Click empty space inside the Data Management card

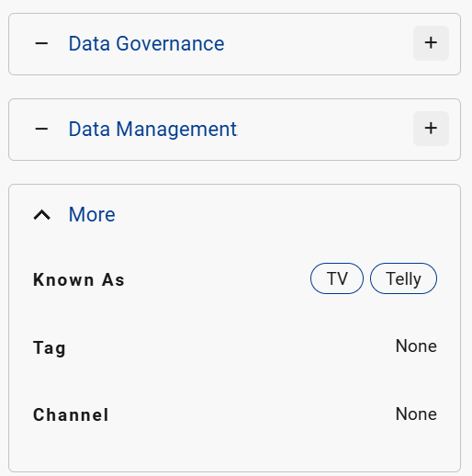pyautogui.click(x=324, y=130)
